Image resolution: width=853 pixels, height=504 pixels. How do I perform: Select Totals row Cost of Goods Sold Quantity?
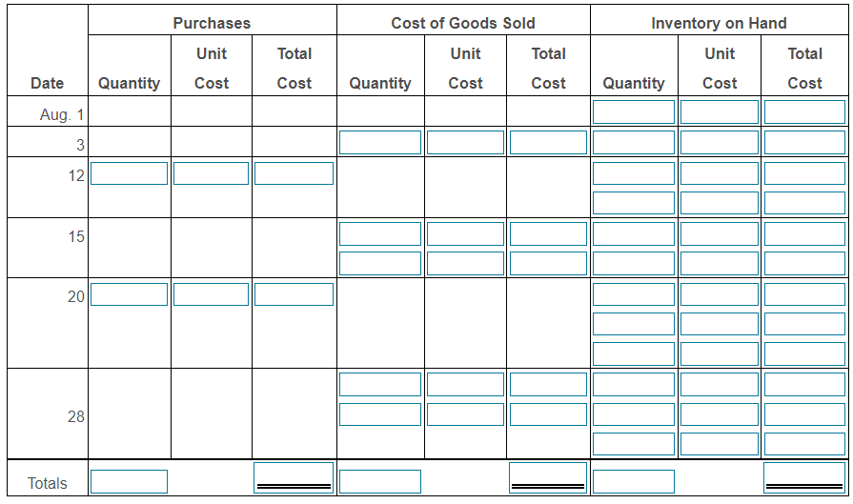click(379, 482)
